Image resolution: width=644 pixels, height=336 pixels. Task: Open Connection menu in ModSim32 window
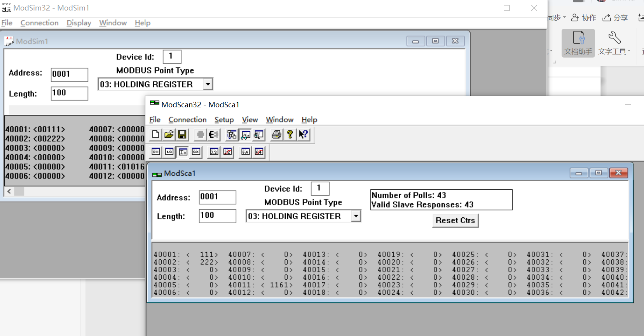[x=39, y=23]
